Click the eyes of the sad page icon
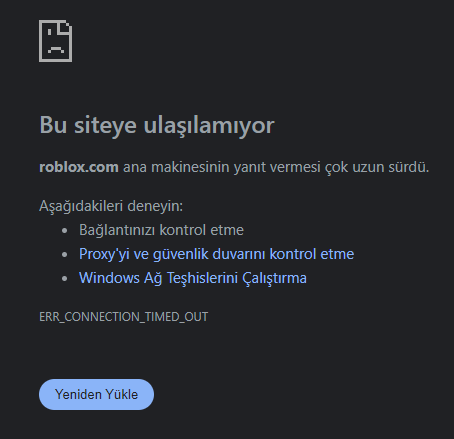 pos(54,32)
